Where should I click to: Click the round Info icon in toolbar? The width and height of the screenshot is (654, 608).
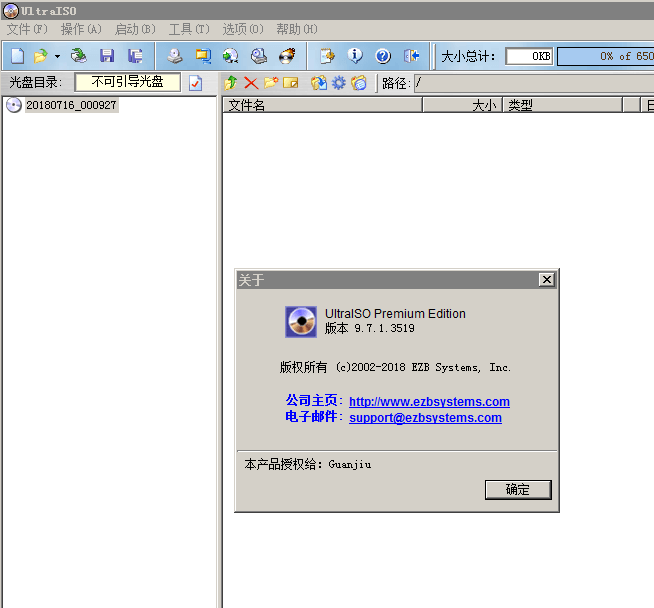tap(355, 56)
